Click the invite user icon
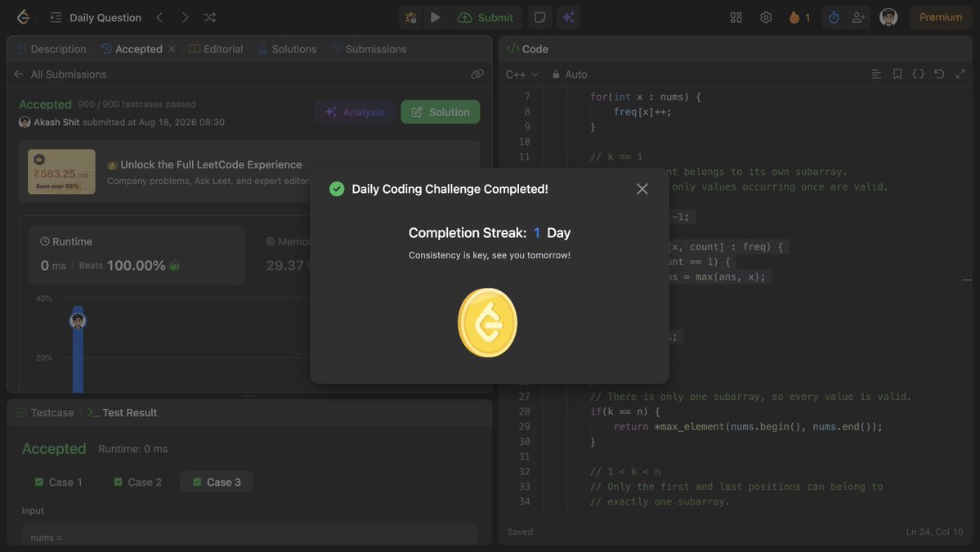Image resolution: width=980 pixels, height=552 pixels. pyautogui.click(x=859, y=17)
